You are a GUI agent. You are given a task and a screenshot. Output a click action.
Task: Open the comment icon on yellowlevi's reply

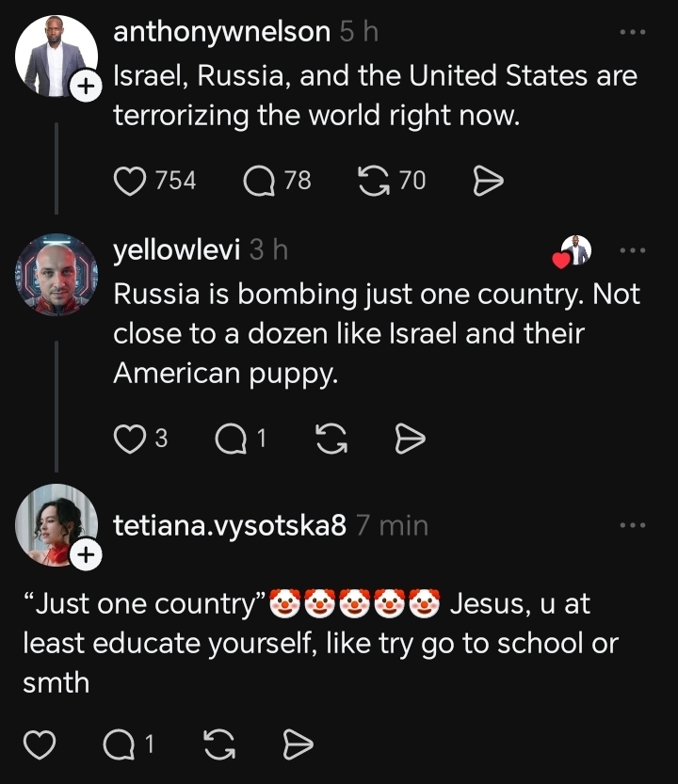230,439
